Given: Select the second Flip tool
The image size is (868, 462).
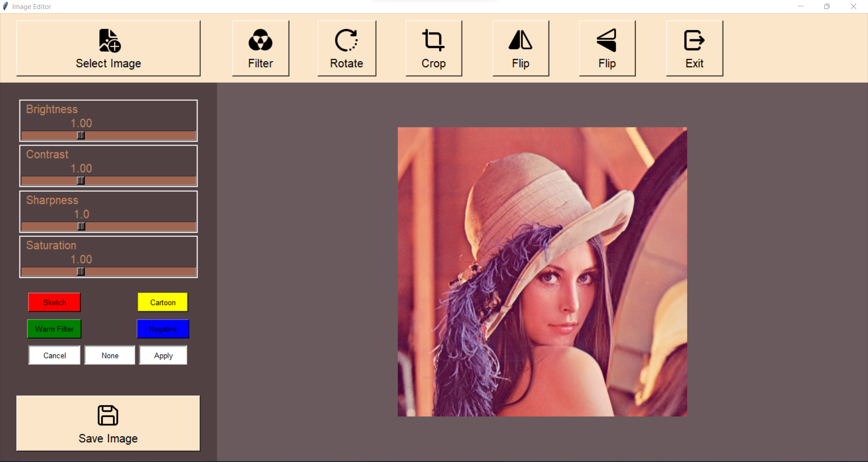Looking at the screenshot, I should click(607, 47).
